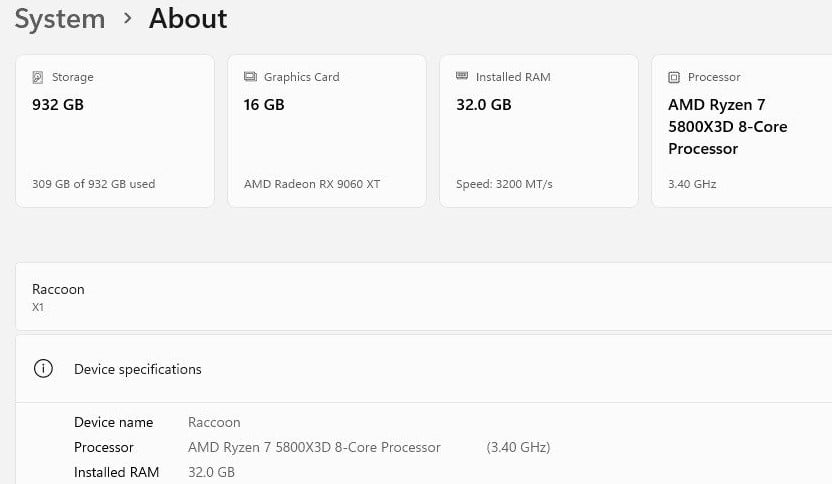Click the breadcrumb chevron separator
The image size is (832, 484).
127,20
